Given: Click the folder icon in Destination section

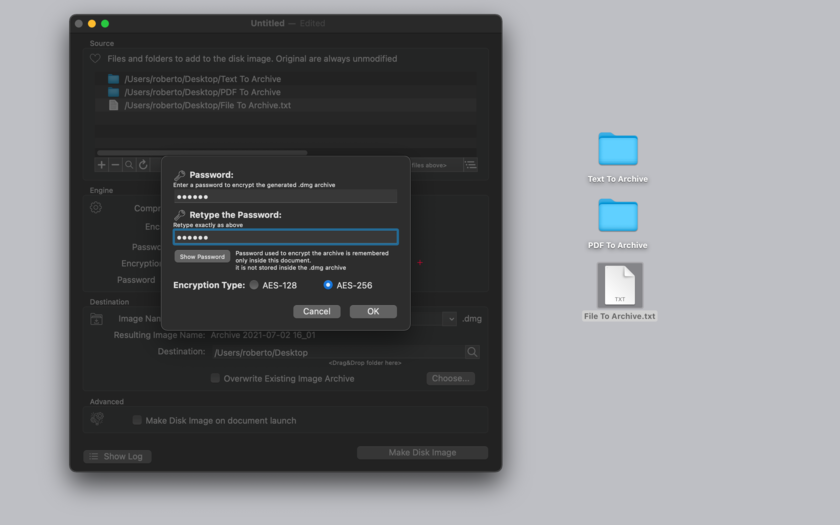Looking at the screenshot, I should [x=96, y=319].
